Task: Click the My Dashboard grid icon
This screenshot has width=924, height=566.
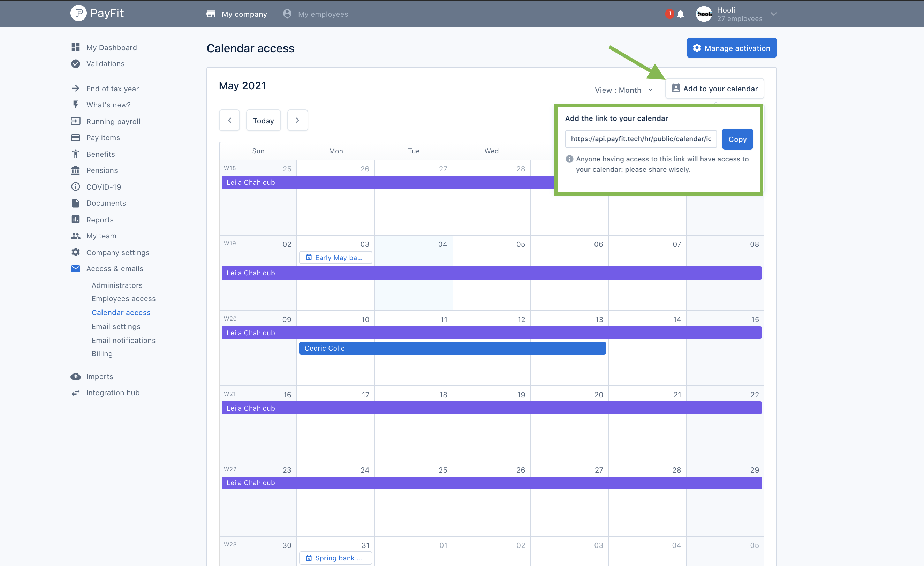Action: coord(75,47)
